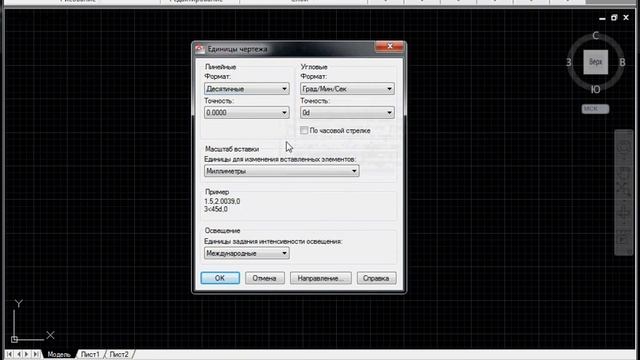The height and width of the screenshot is (360, 640).
Task: Jump to the last layout tab arrow
Action: pos(36,354)
